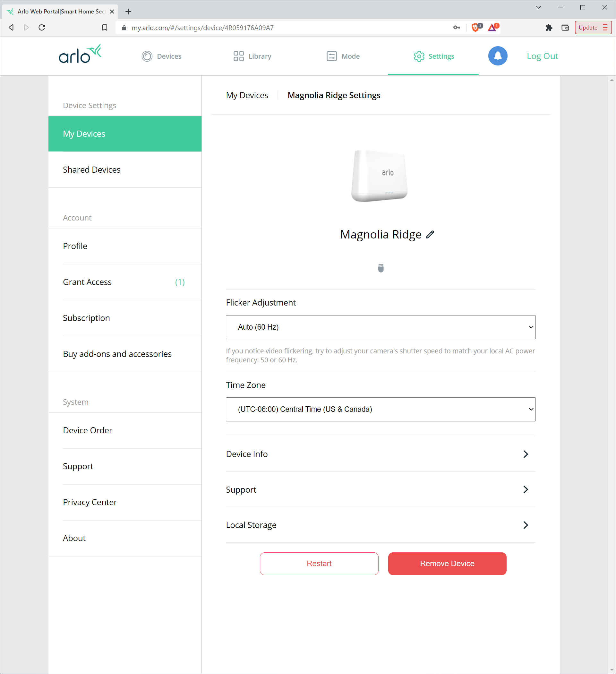The width and height of the screenshot is (616, 674).
Task: Click the USB/device status icon below device name
Action: (x=381, y=268)
